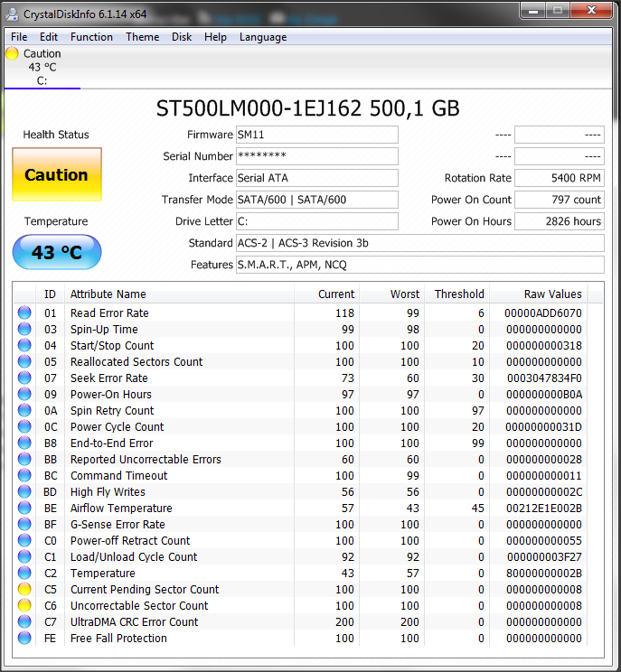Click status icon of Power-off Retract Count
Screen dimensions: 621x672
[24, 541]
